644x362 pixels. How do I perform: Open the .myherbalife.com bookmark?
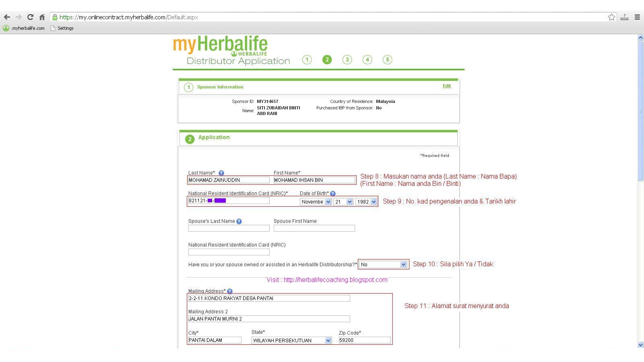point(24,28)
